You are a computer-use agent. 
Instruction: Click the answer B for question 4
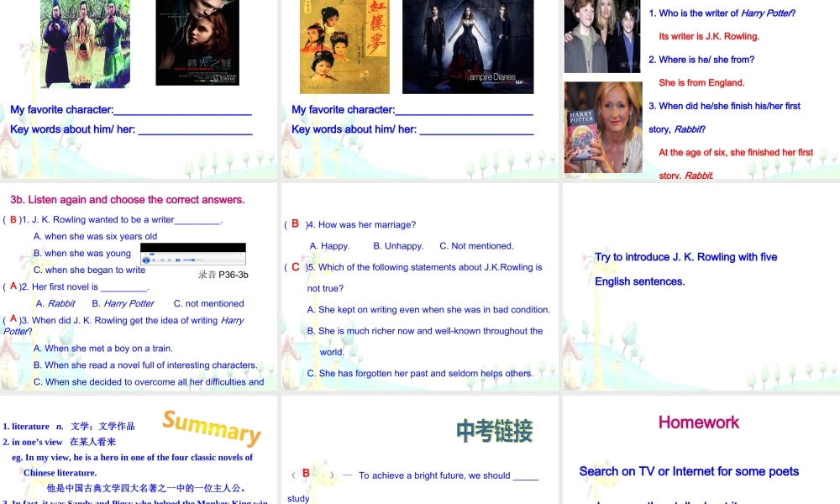295,224
